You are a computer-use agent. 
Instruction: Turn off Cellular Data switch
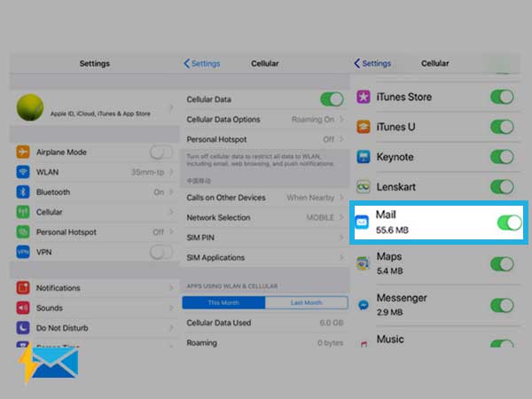(x=332, y=99)
